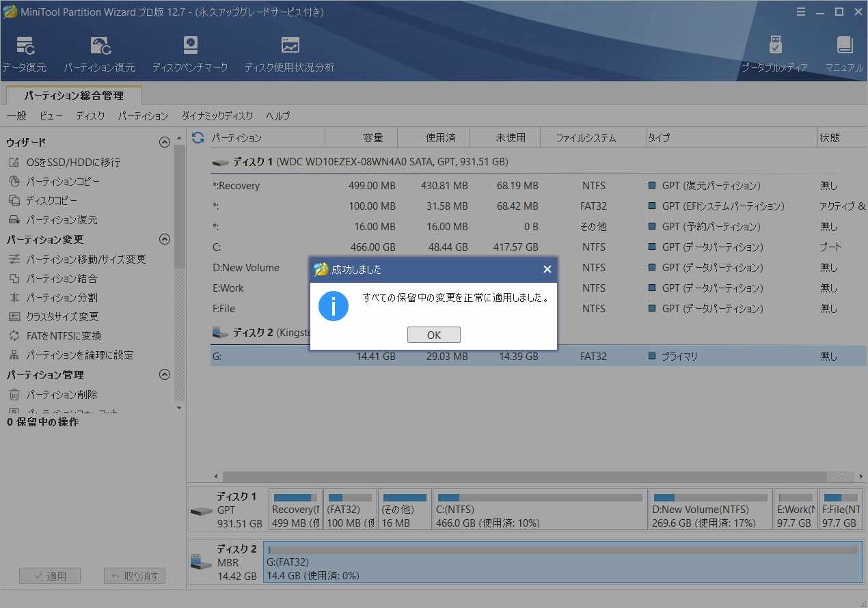Open the ディスク menu
This screenshot has width=868, height=608.
click(x=90, y=116)
